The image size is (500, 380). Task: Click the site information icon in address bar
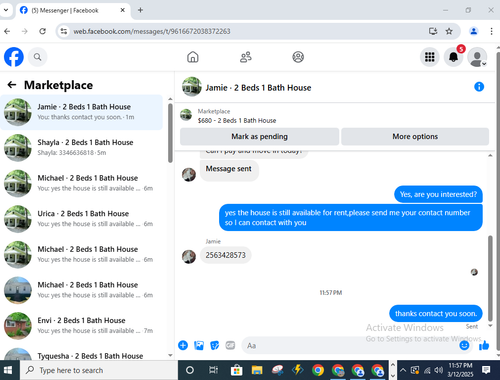tap(64, 31)
